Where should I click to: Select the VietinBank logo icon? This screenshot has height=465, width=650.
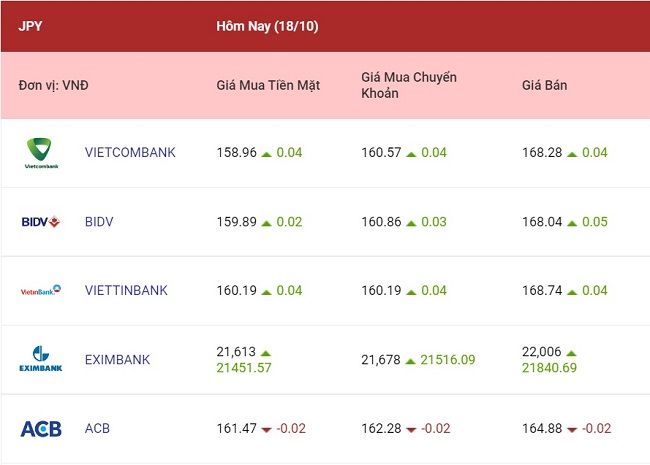point(41,290)
